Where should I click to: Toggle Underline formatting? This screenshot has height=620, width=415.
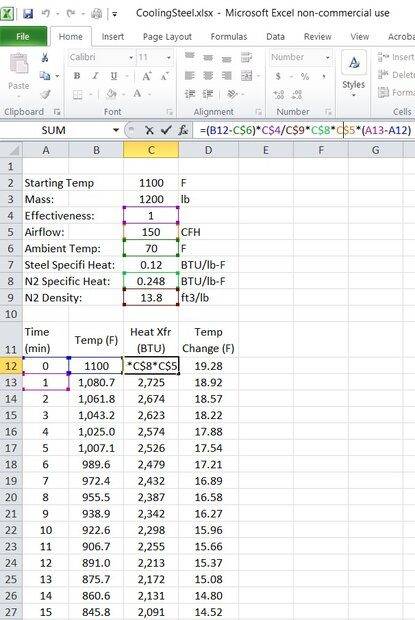(114, 76)
